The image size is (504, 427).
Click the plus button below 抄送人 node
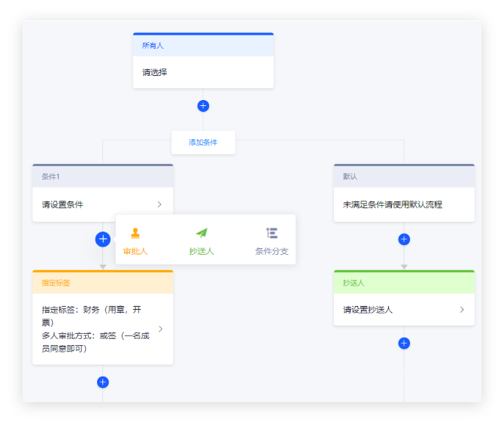pos(404,343)
